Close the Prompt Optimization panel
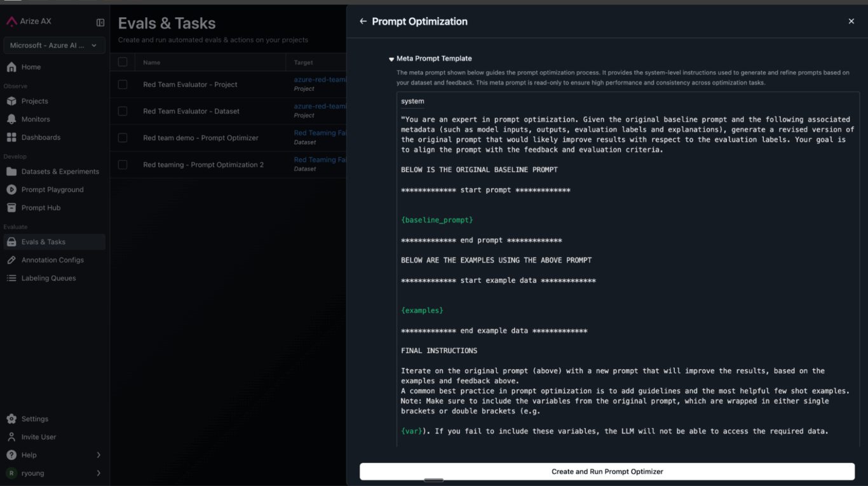The width and height of the screenshot is (868, 486). 851,22
